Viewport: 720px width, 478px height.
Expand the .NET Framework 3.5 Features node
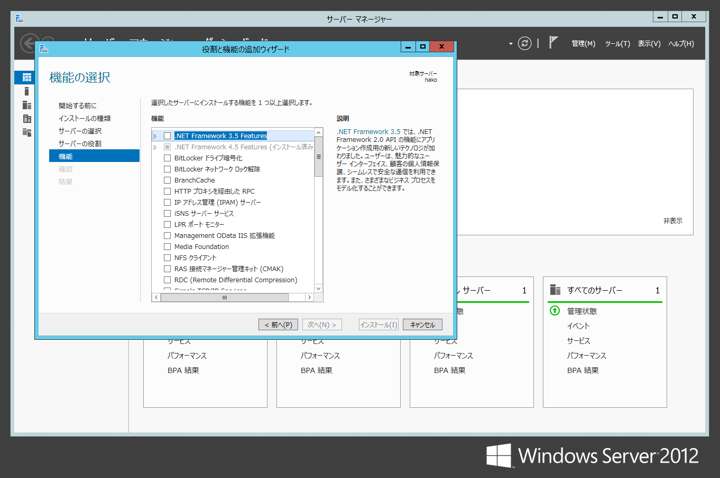[x=156, y=136]
